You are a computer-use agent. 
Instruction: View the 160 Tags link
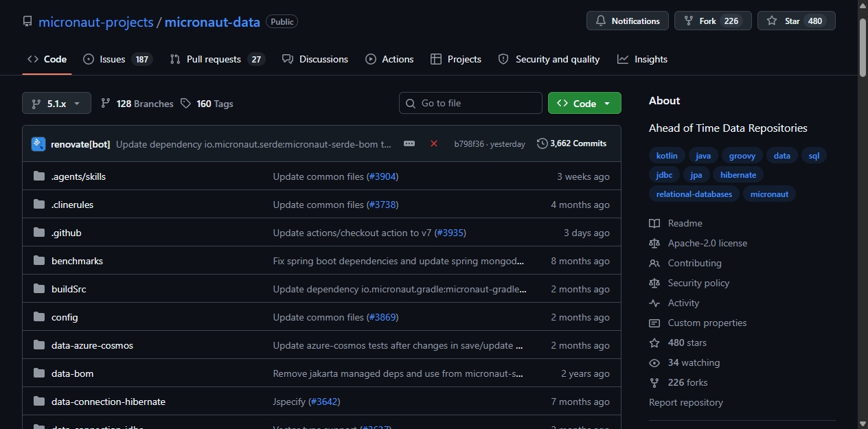click(x=207, y=104)
